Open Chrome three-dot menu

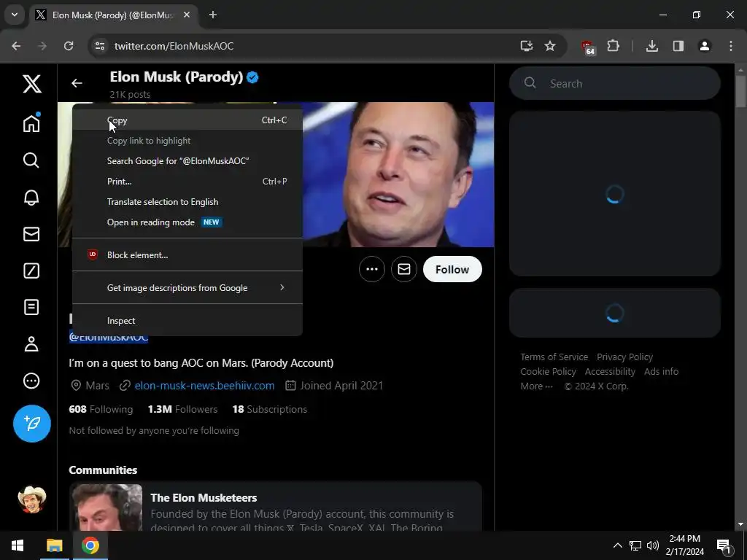point(731,46)
